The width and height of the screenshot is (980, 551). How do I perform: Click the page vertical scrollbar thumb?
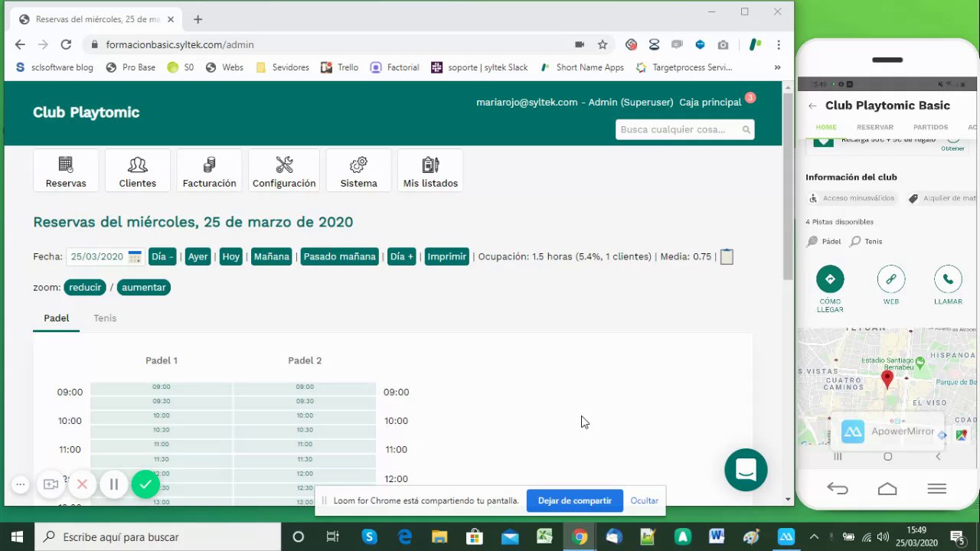pos(788,187)
